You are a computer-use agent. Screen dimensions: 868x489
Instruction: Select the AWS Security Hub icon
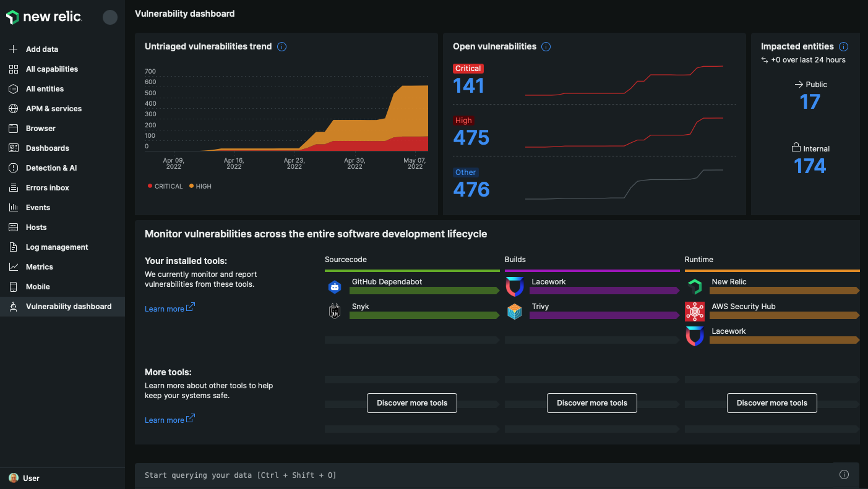tap(695, 311)
